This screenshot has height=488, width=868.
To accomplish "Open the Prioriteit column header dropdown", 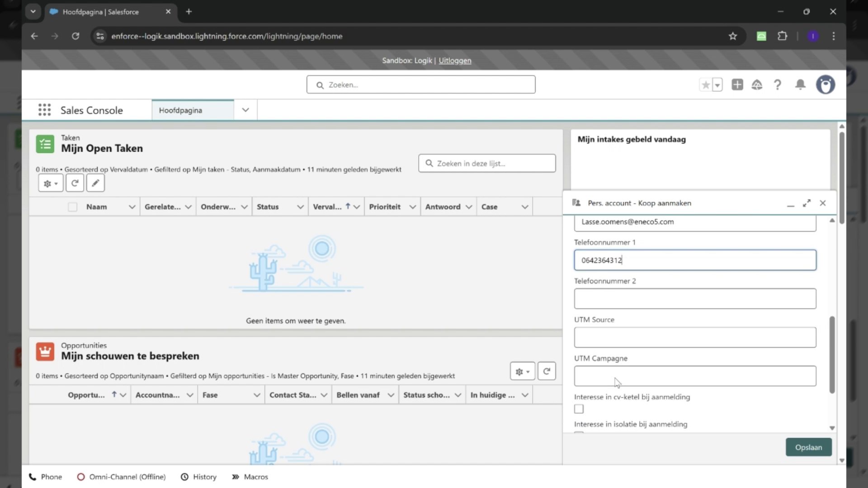I will tap(413, 206).
